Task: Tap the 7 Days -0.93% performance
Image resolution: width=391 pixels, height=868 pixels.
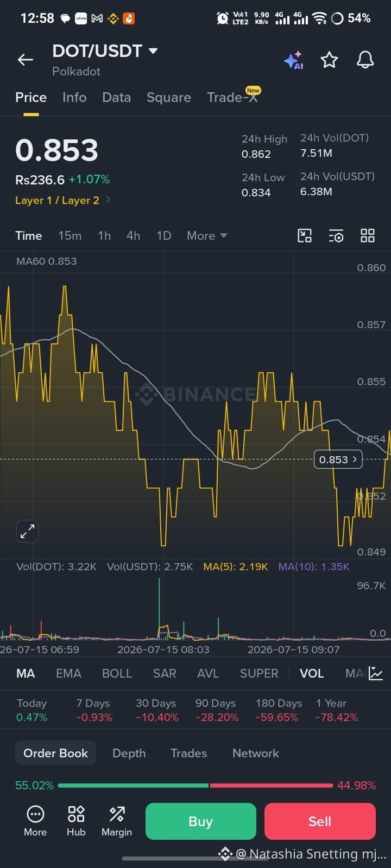Action: [94, 710]
